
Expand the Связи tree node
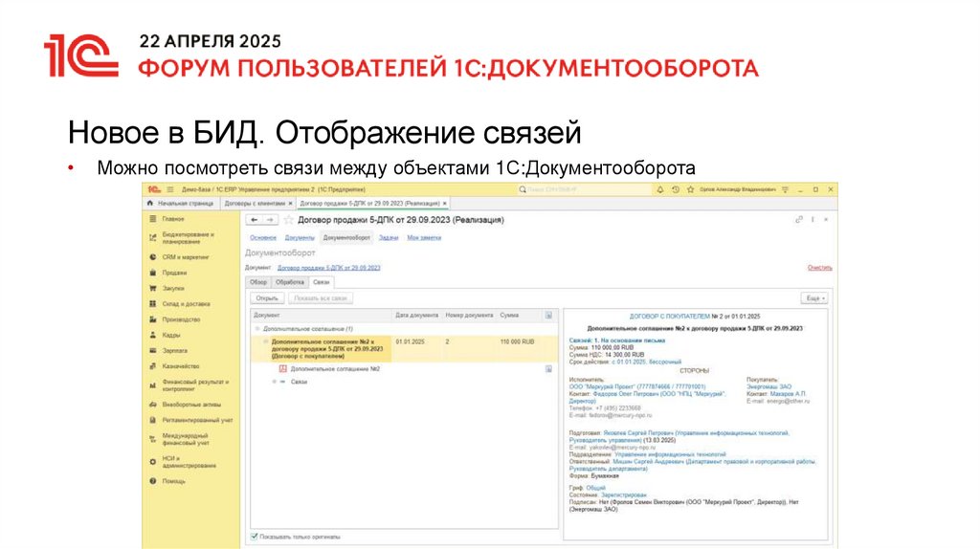[275, 382]
